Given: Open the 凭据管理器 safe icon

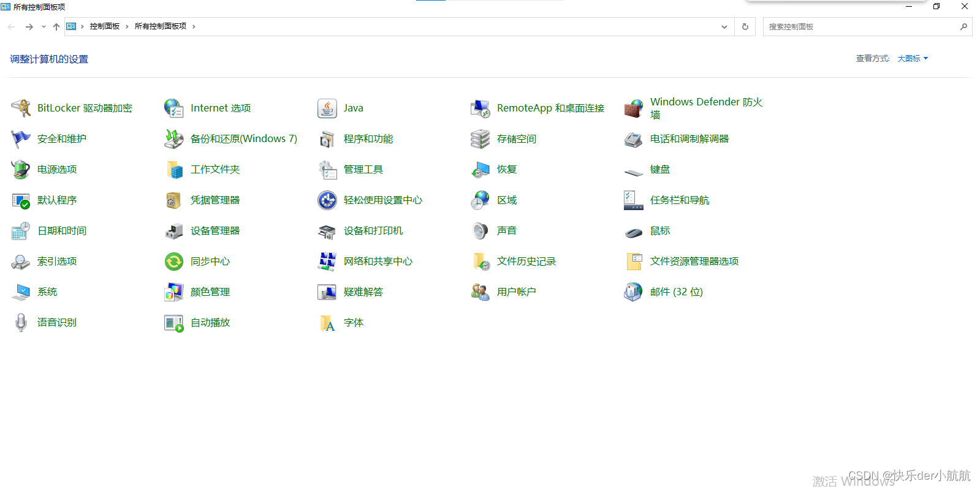Looking at the screenshot, I should pyautogui.click(x=174, y=200).
